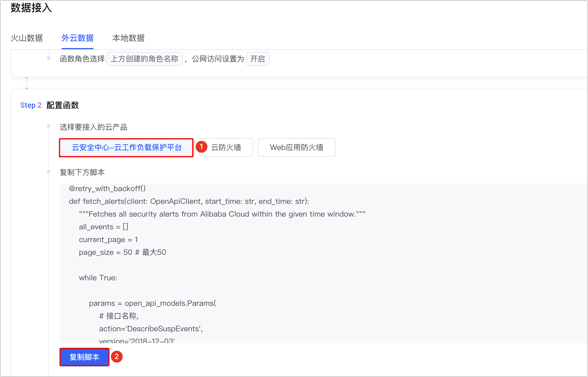Click the Fetches all security alerts docstring
The width and height of the screenshot is (588, 377).
click(x=222, y=214)
